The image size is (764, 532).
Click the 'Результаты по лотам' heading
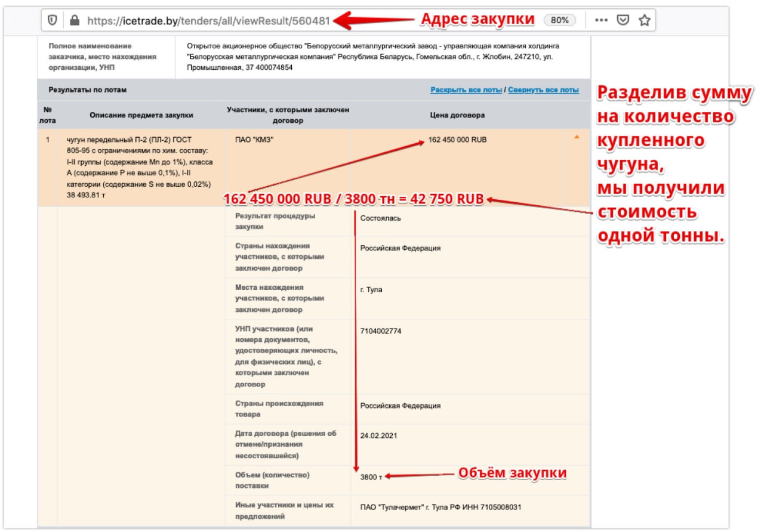coord(88,90)
